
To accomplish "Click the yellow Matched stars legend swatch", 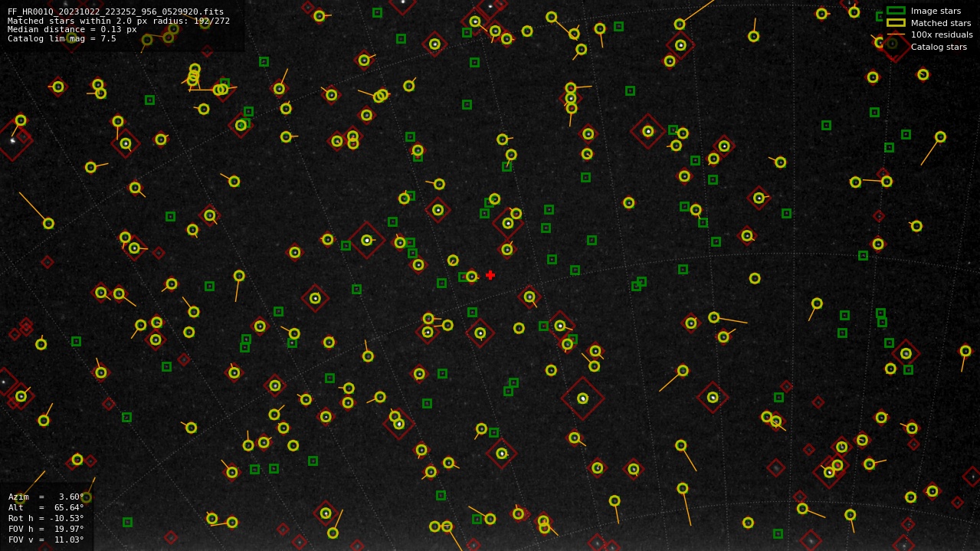I will pyautogui.click(x=896, y=23).
